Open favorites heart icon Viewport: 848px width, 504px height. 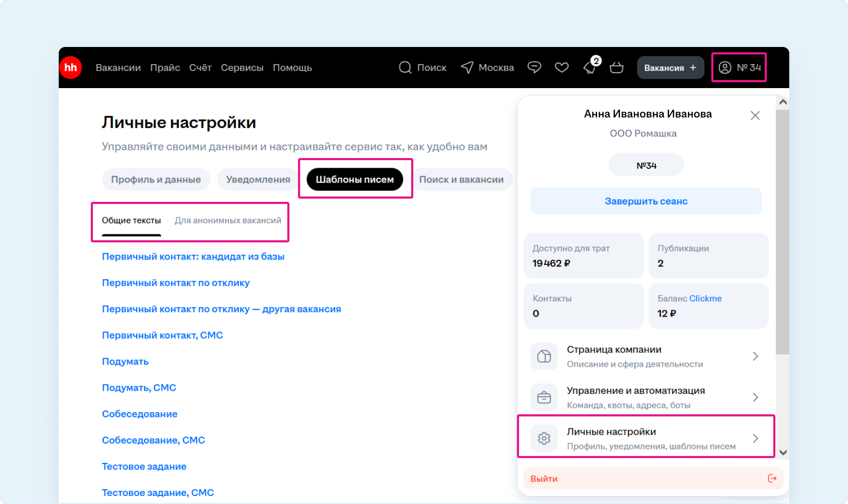[x=562, y=67]
